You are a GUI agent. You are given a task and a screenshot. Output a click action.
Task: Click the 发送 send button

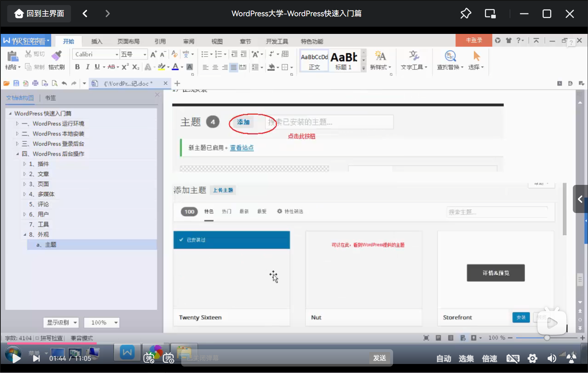380,358
